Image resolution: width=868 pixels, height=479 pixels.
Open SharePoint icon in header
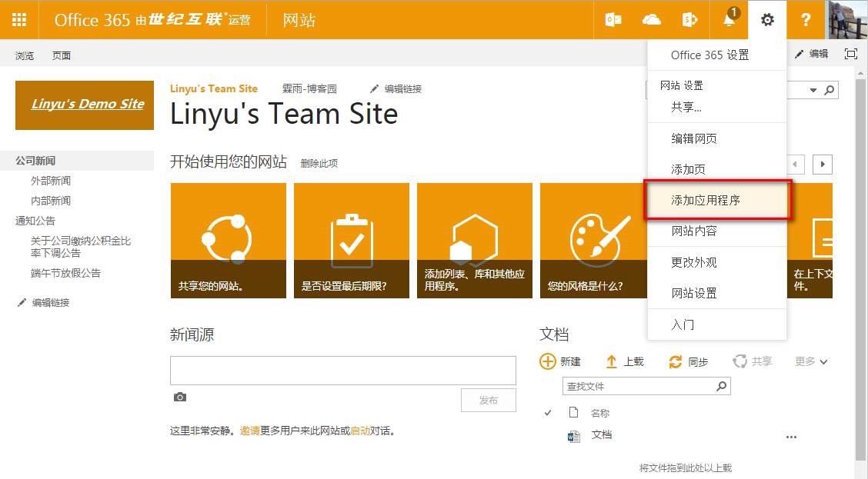(x=690, y=20)
